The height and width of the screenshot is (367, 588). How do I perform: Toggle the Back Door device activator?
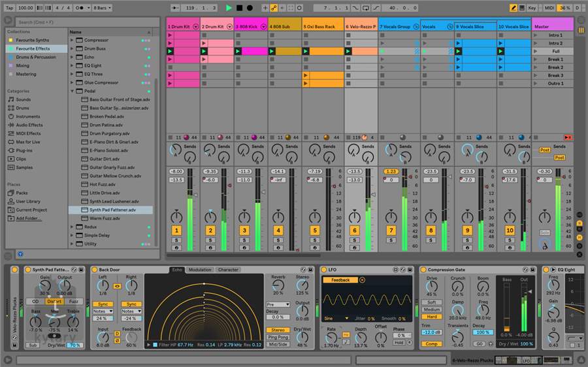click(94, 270)
